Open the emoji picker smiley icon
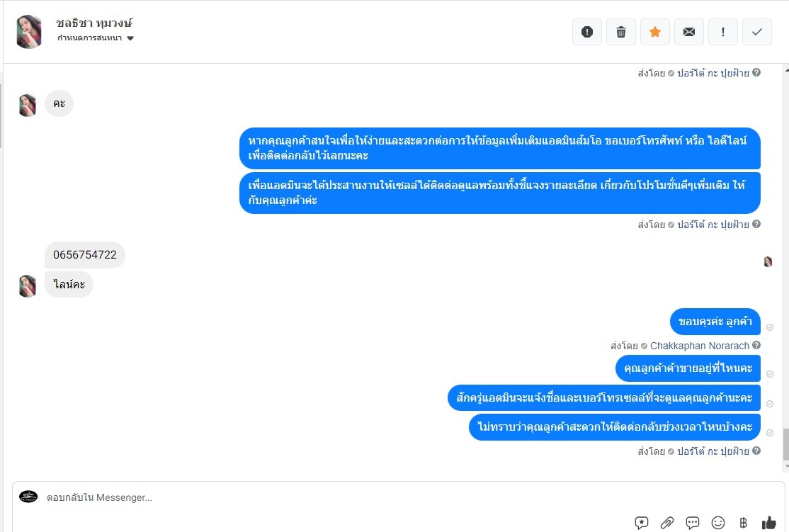Image resolution: width=789 pixels, height=532 pixels. [718, 523]
